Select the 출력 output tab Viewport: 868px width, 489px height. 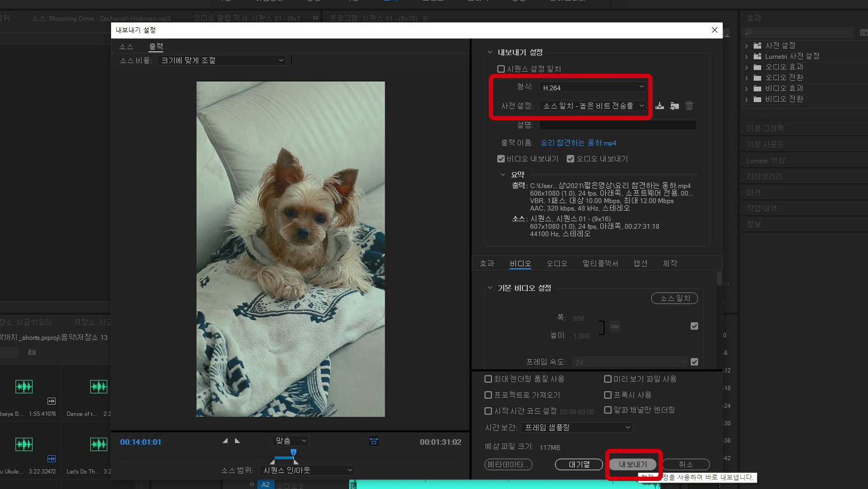[156, 47]
